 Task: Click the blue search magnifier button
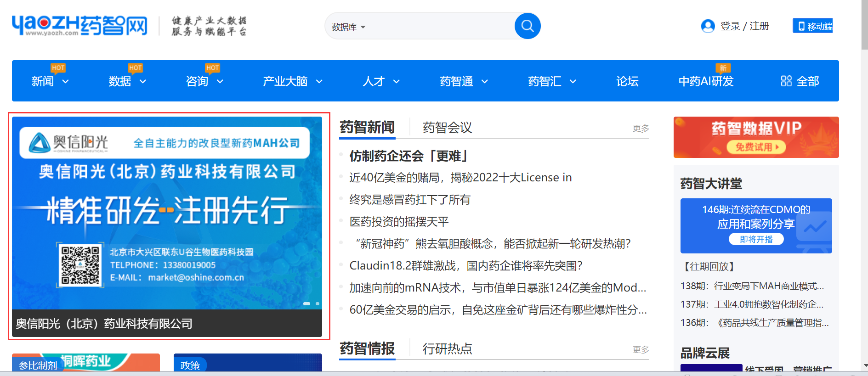point(528,26)
